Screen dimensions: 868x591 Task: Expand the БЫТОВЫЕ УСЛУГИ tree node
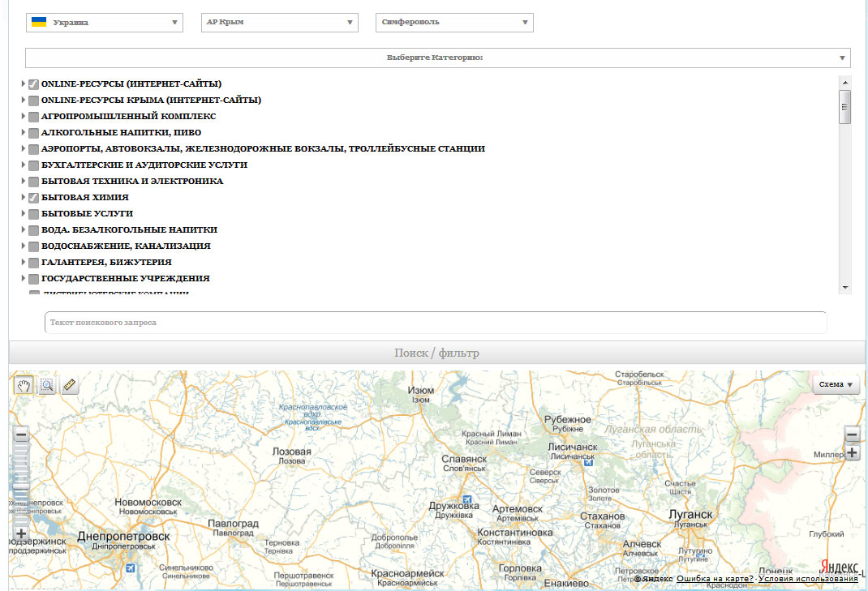click(x=24, y=213)
